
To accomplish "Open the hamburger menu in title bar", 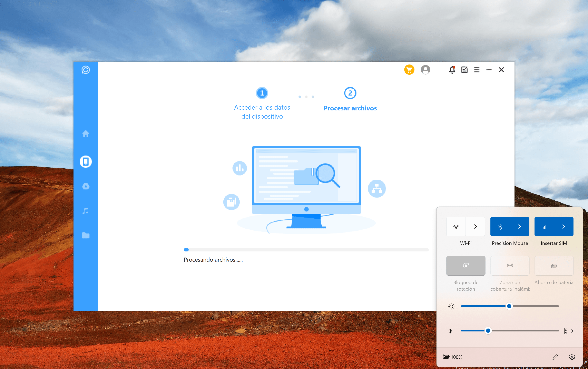I will coord(477,70).
